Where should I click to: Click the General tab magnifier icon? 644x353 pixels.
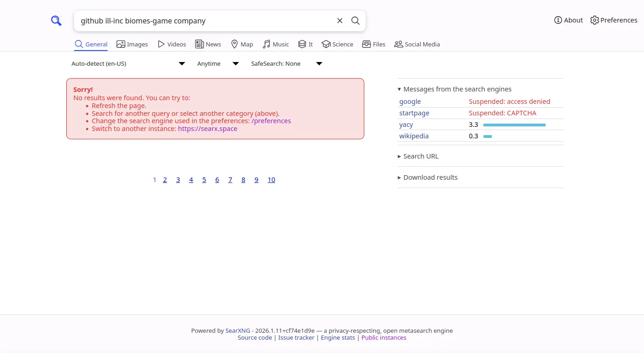(79, 44)
